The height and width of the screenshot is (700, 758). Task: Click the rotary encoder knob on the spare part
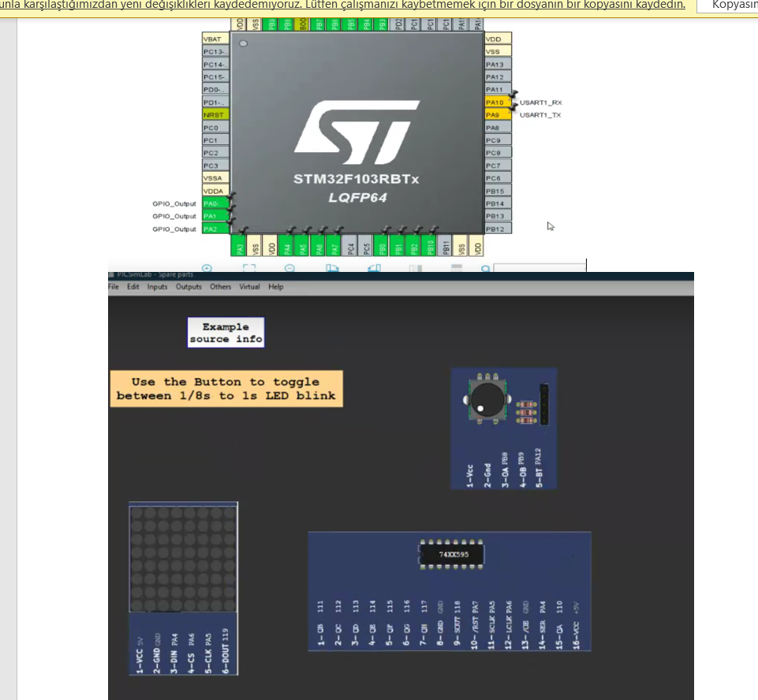pos(487,398)
